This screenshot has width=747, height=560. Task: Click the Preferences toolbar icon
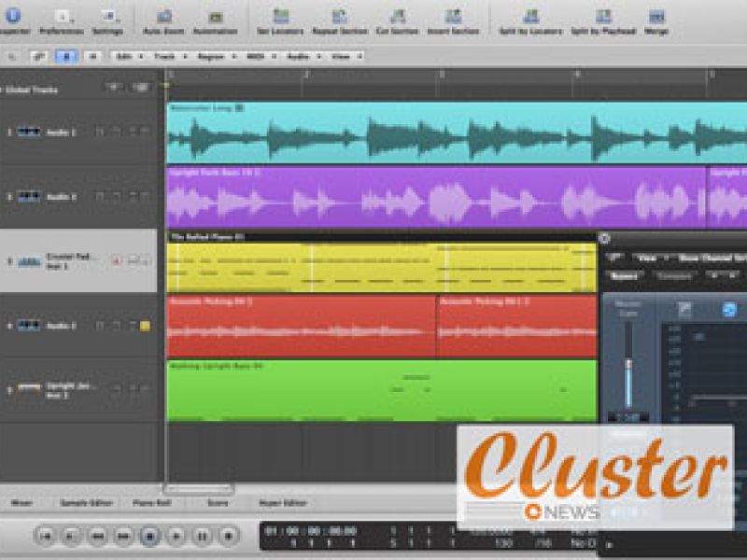click(62, 17)
